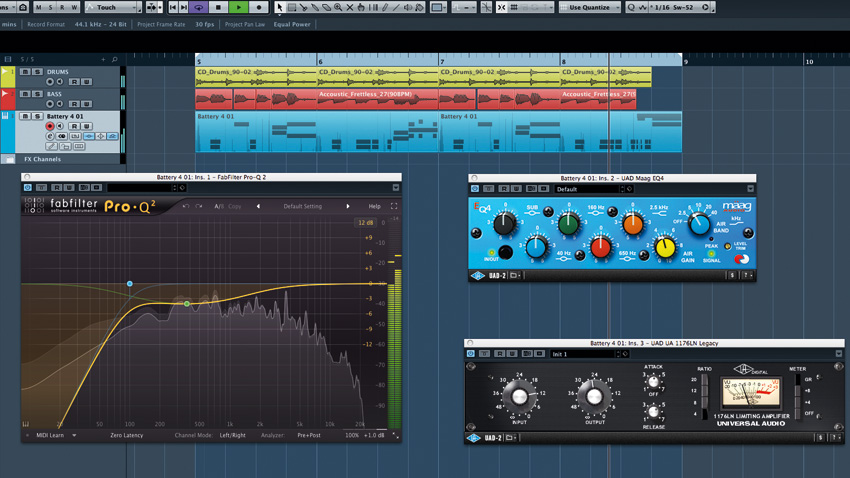Toggle the purple Cycle loop button
Image resolution: width=850 pixels, height=478 pixels.
coord(198,8)
